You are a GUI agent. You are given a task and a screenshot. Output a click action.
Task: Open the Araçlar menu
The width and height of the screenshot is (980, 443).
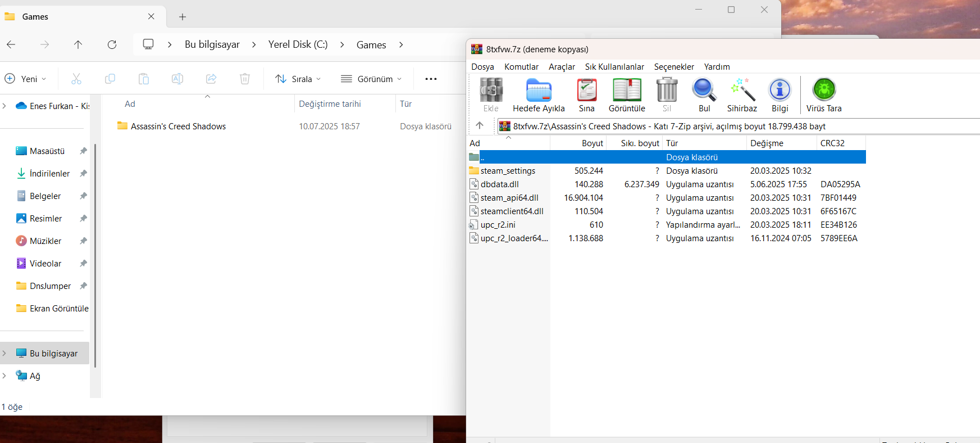coord(562,66)
